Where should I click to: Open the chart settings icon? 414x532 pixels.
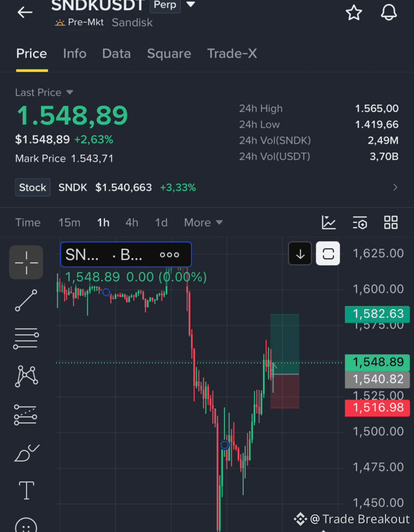pyautogui.click(x=359, y=222)
